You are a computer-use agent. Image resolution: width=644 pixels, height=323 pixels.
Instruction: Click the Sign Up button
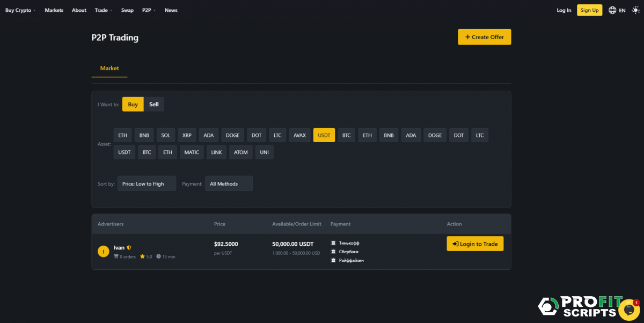[589, 10]
